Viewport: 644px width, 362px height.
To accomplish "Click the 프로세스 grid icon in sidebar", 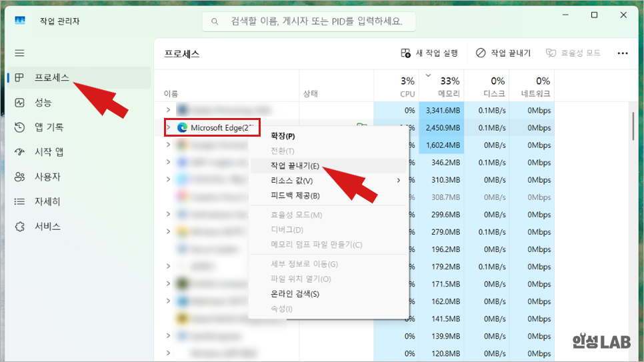I will [x=19, y=77].
